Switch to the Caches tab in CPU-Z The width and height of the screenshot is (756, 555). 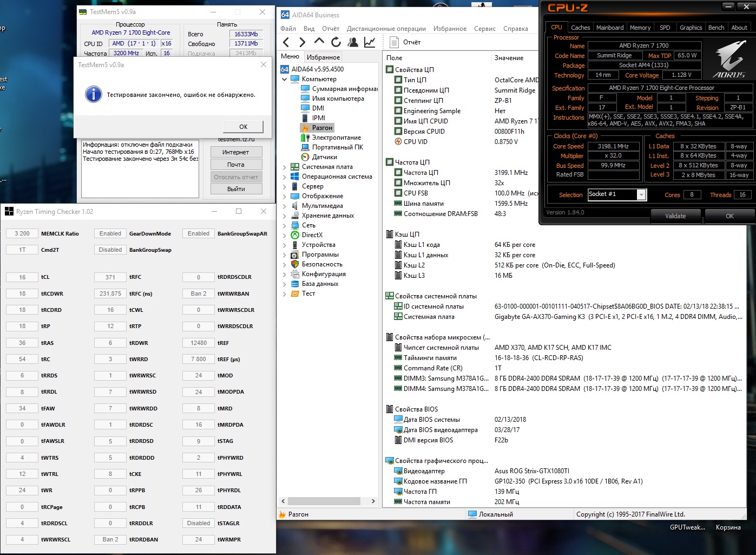580,28
